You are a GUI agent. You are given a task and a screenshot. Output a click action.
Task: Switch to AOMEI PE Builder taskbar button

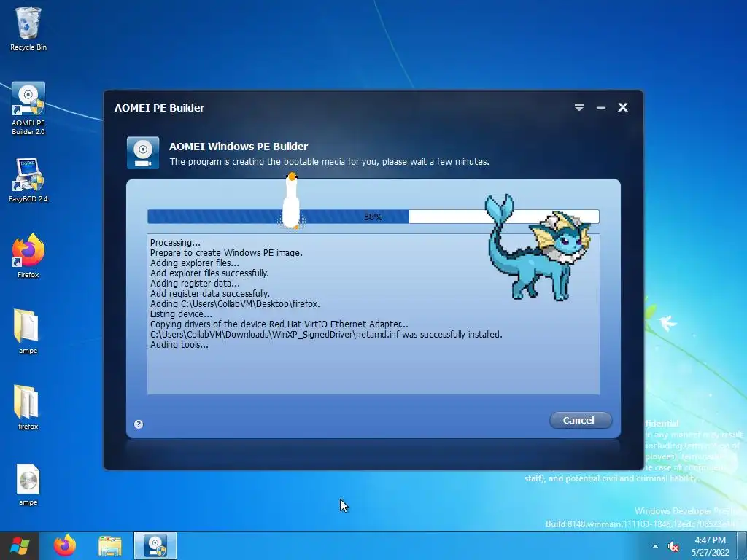click(155, 545)
